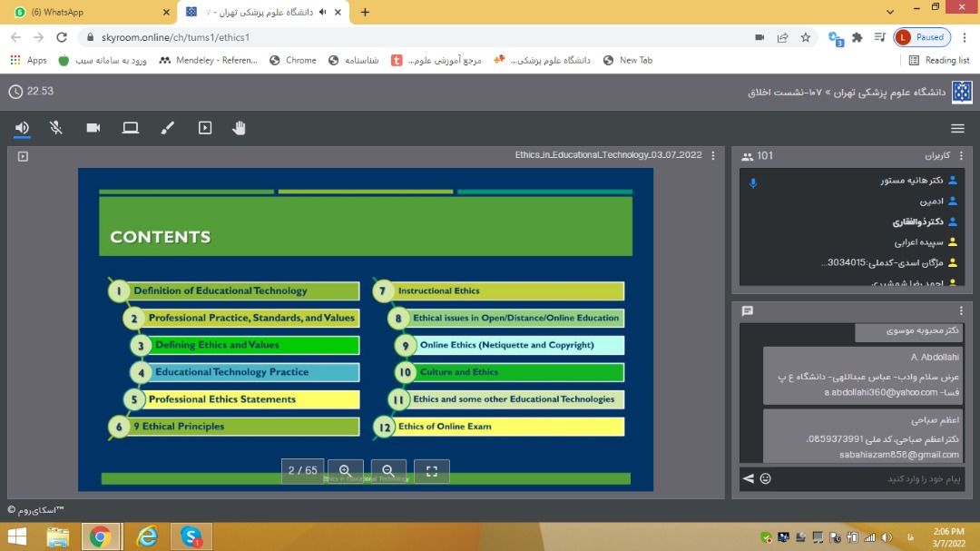Toggle the speaker sound icon
Image resolution: width=980 pixels, height=551 pixels.
click(x=22, y=128)
